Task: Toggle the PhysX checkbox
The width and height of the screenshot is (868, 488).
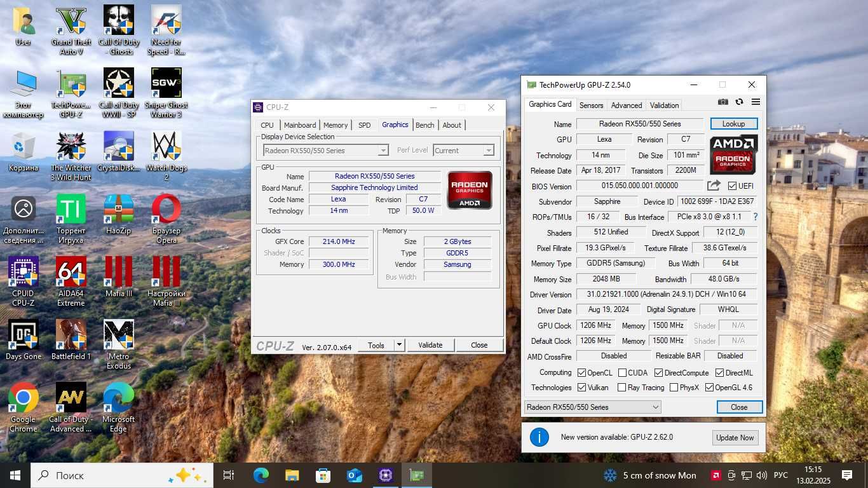Action: (674, 388)
